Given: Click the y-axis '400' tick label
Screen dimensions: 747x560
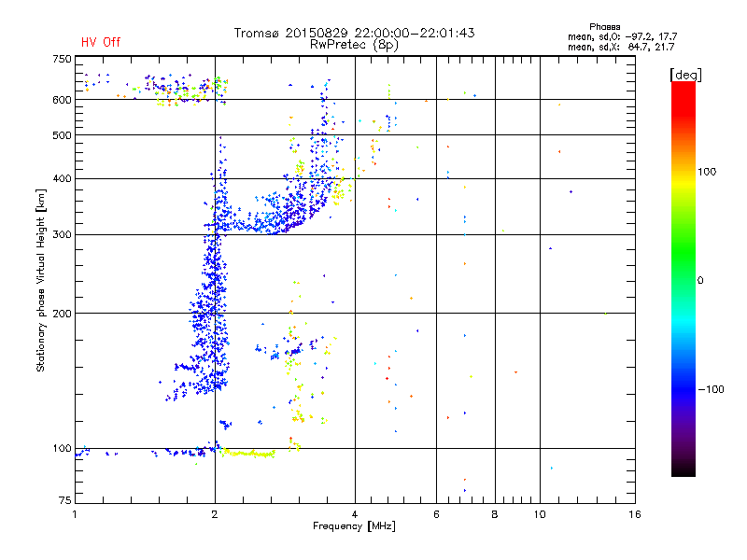Looking at the screenshot, I should 62,179.
